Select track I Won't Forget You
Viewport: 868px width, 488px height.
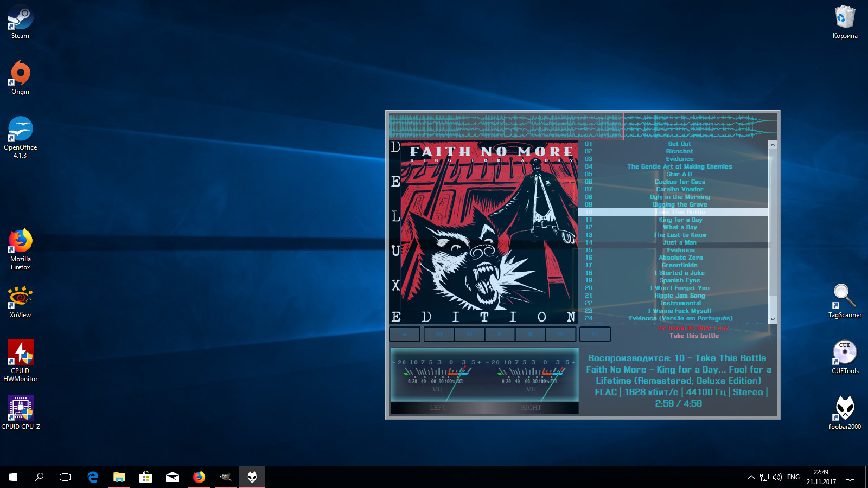coord(673,288)
